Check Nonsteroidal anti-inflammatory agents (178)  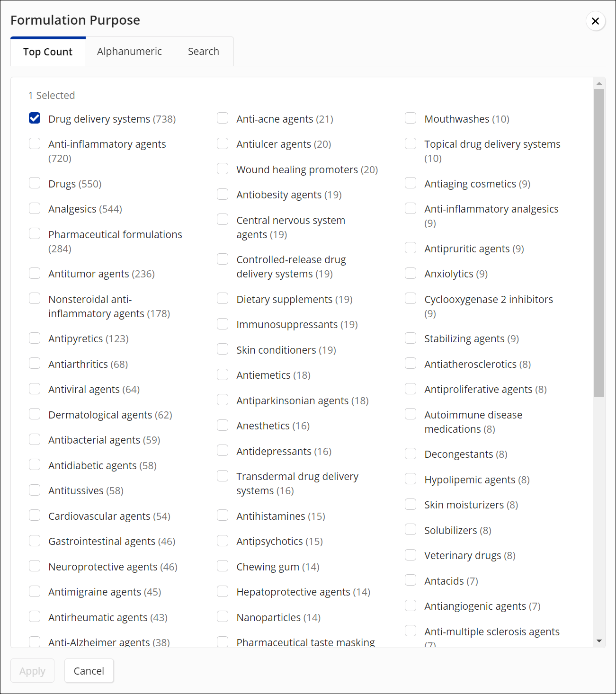(x=35, y=298)
